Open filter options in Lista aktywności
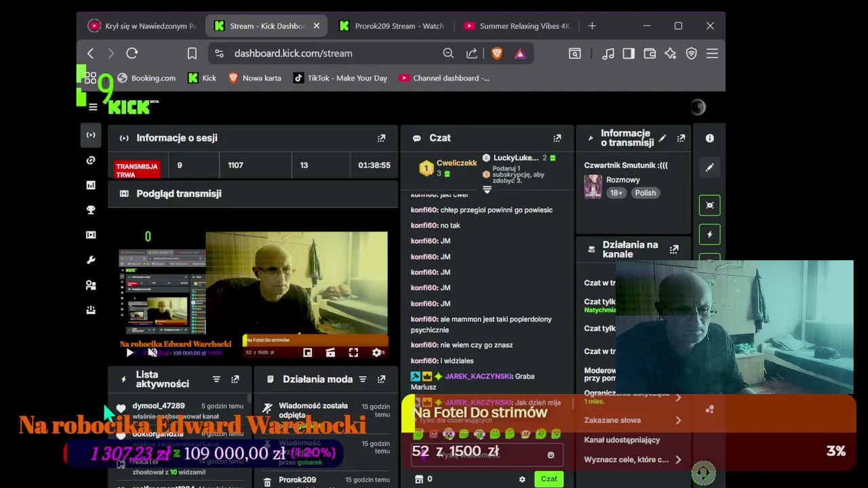The height and width of the screenshot is (488, 868). [x=216, y=380]
